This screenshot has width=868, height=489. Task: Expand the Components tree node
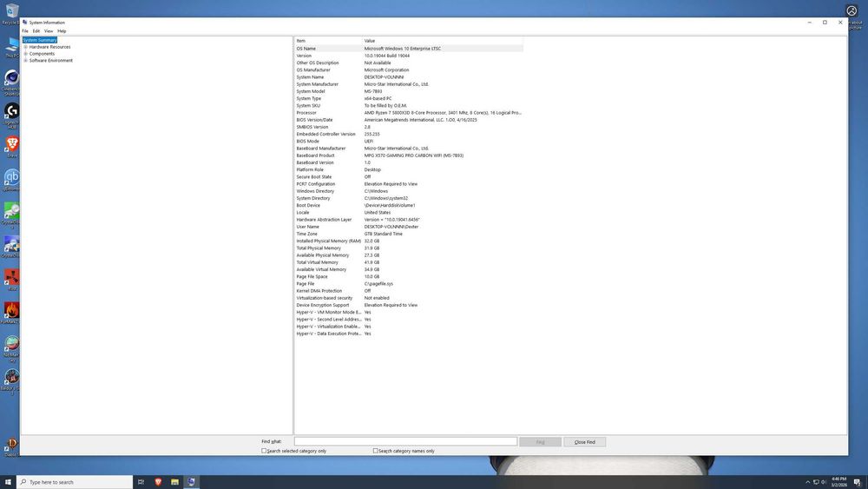tap(25, 54)
